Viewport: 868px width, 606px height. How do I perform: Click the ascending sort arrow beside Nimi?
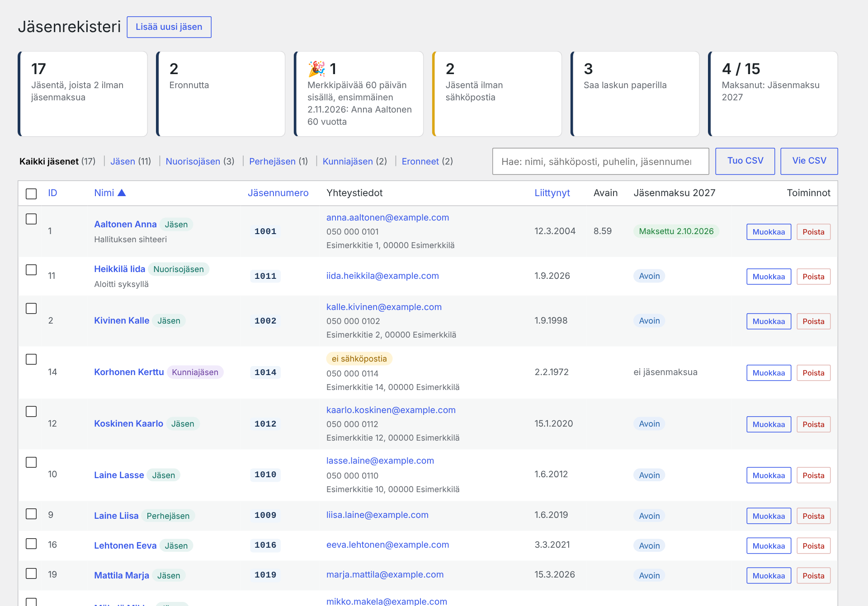pyautogui.click(x=122, y=193)
